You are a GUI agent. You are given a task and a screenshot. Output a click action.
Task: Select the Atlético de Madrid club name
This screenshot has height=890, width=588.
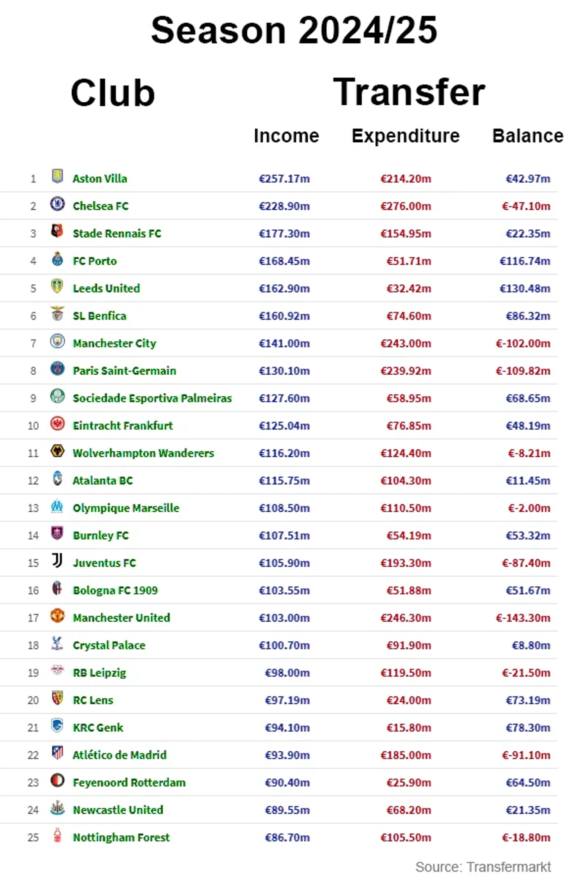click(x=120, y=755)
